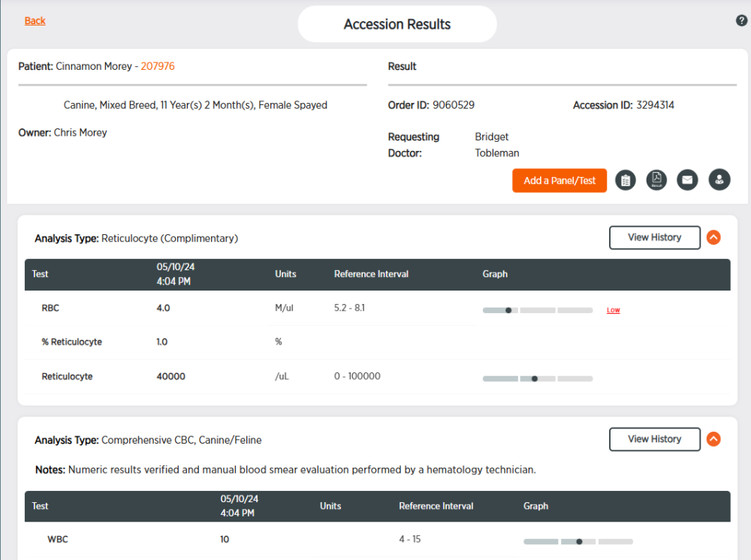The image size is (751, 560).
Task: Collapse the Comprehensive CBC analysis section
Action: pos(713,439)
